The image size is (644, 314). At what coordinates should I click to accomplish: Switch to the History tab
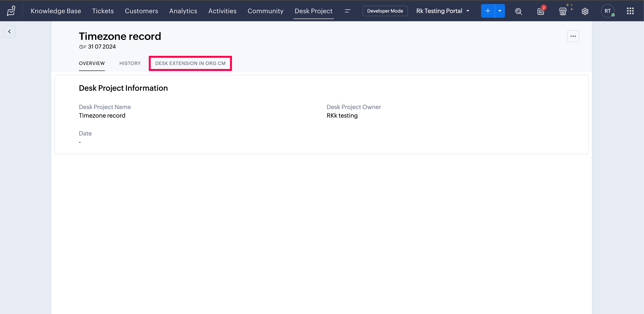click(130, 63)
